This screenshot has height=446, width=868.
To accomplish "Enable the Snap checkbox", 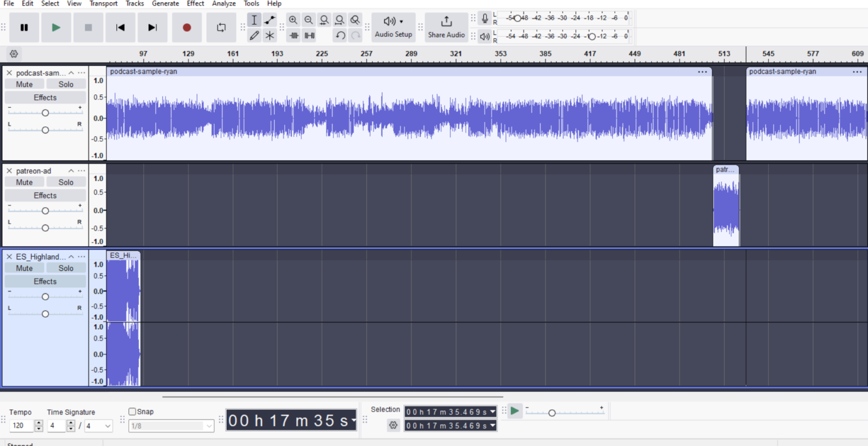I will coord(132,411).
